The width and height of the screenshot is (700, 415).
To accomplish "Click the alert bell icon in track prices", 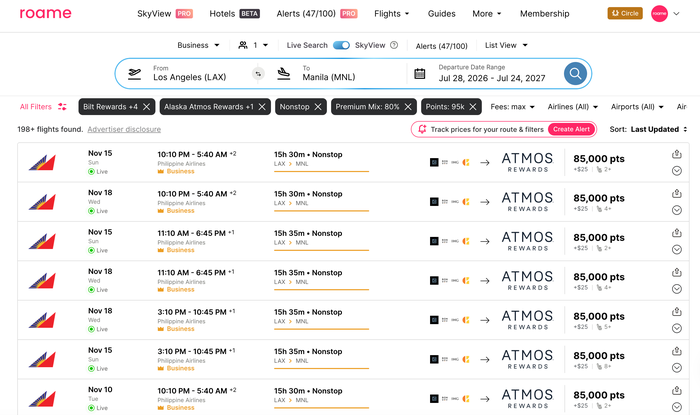I will tap(422, 129).
